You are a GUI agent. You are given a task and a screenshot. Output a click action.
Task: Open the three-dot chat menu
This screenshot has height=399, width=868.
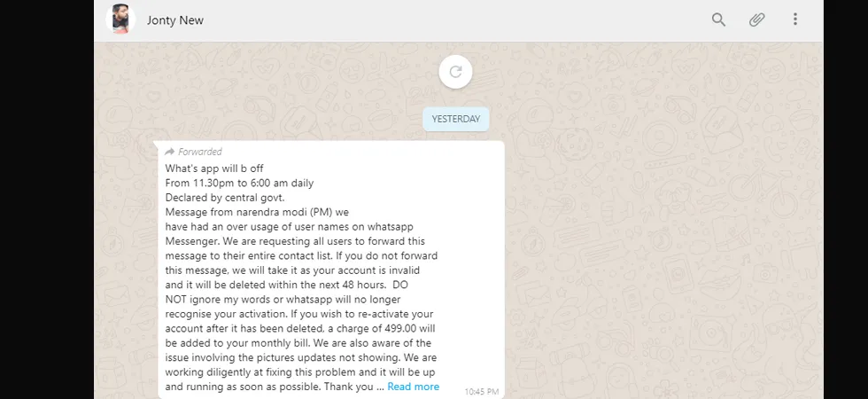pos(795,20)
